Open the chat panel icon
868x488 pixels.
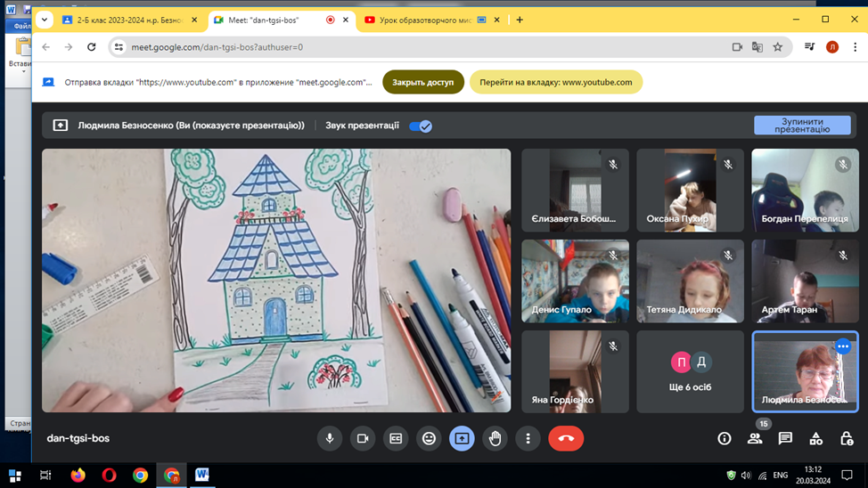pyautogui.click(x=785, y=438)
